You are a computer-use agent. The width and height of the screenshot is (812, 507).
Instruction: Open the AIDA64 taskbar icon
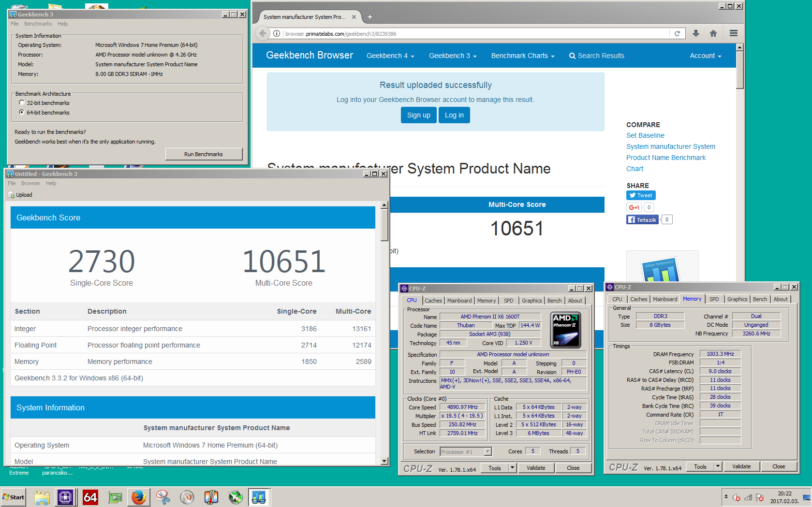(90, 497)
